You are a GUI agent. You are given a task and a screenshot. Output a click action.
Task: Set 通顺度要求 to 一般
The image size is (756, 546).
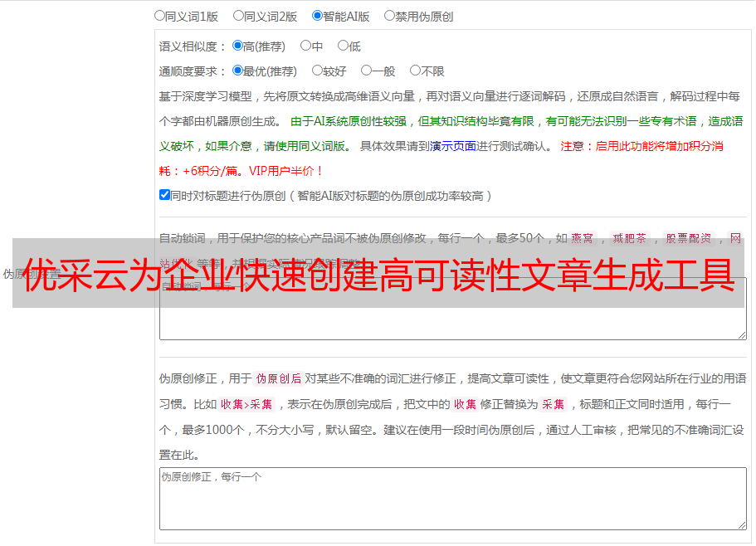tap(367, 71)
